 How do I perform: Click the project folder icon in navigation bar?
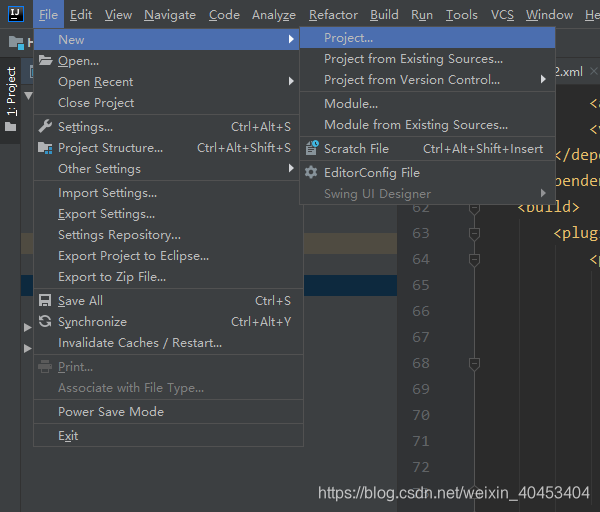(16, 42)
